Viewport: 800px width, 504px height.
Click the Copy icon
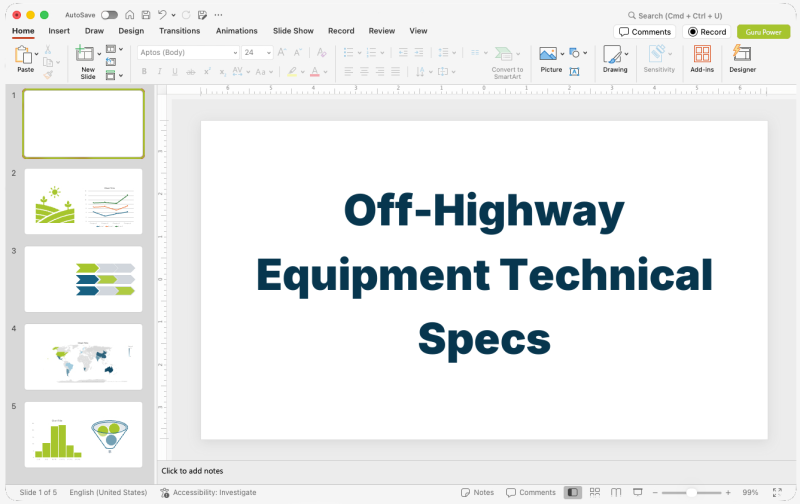(x=48, y=62)
